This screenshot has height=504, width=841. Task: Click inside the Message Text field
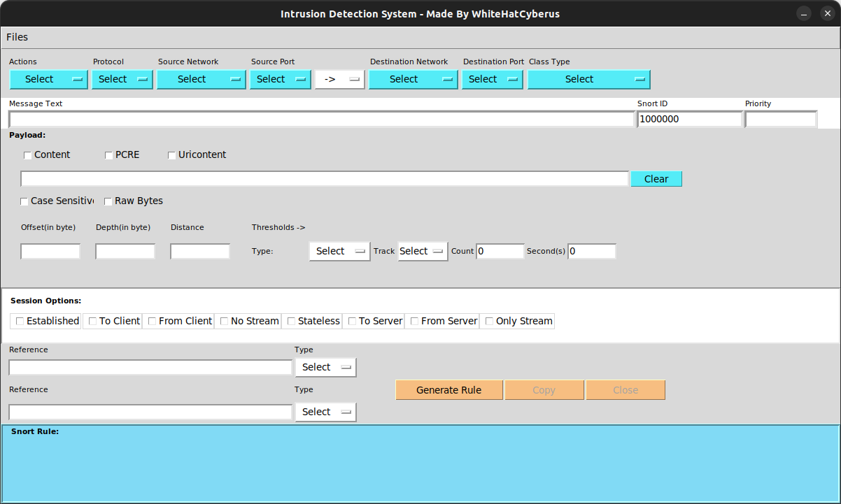[x=318, y=119]
